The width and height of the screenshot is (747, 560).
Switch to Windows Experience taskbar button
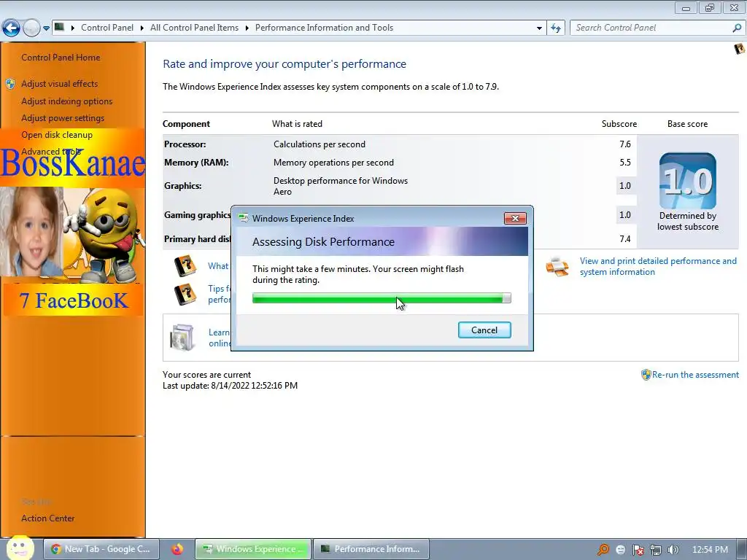[253, 549]
